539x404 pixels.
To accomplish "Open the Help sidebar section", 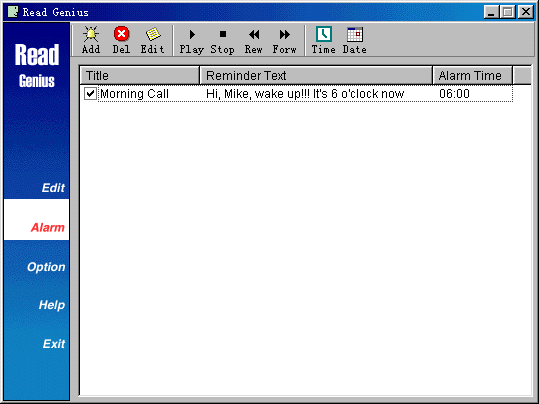I will (52, 305).
